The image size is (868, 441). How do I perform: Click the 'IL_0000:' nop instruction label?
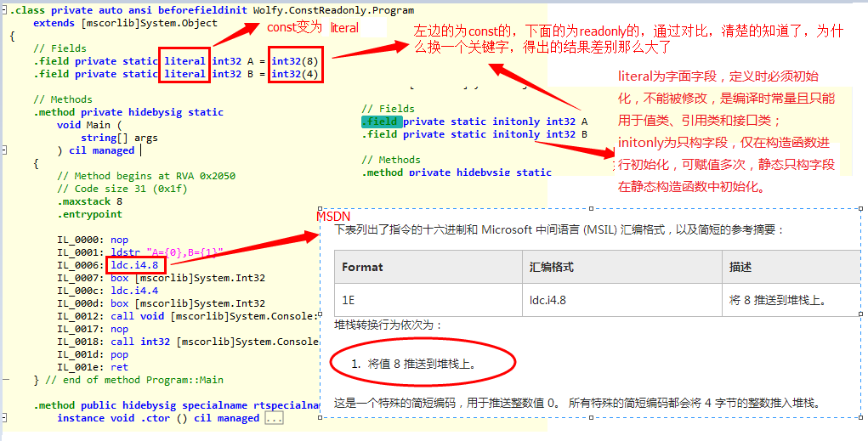pyautogui.click(x=81, y=240)
